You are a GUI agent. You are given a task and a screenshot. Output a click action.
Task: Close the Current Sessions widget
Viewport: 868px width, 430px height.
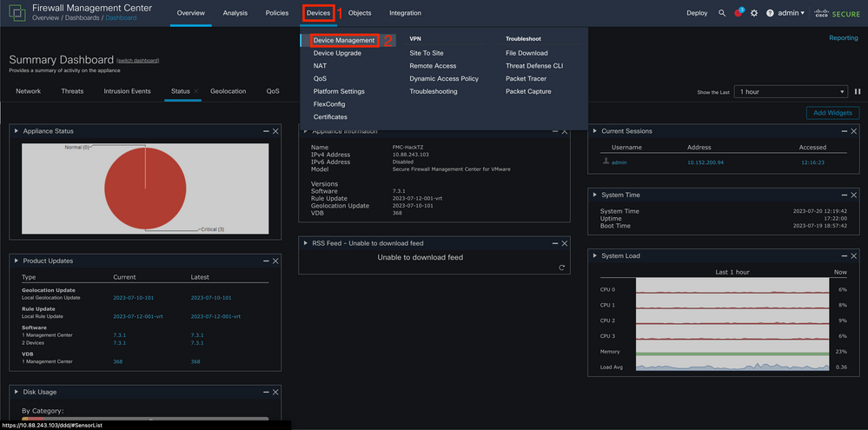pos(853,131)
